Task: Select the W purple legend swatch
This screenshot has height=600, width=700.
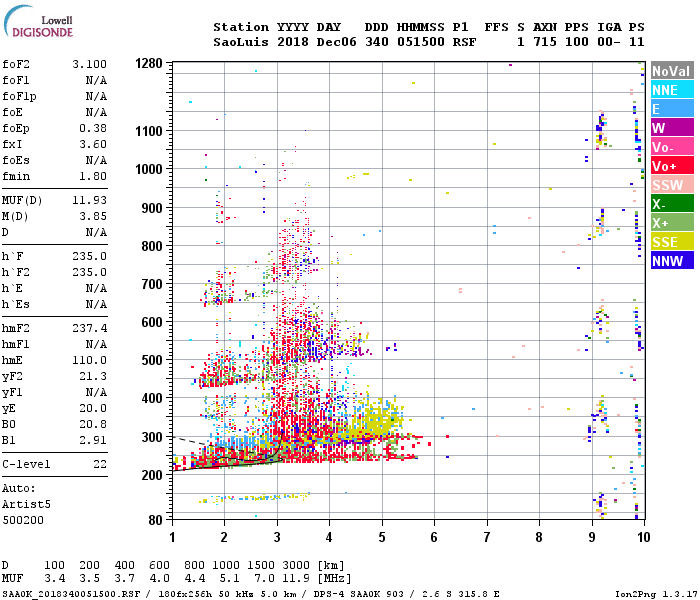Action: point(672,128)
